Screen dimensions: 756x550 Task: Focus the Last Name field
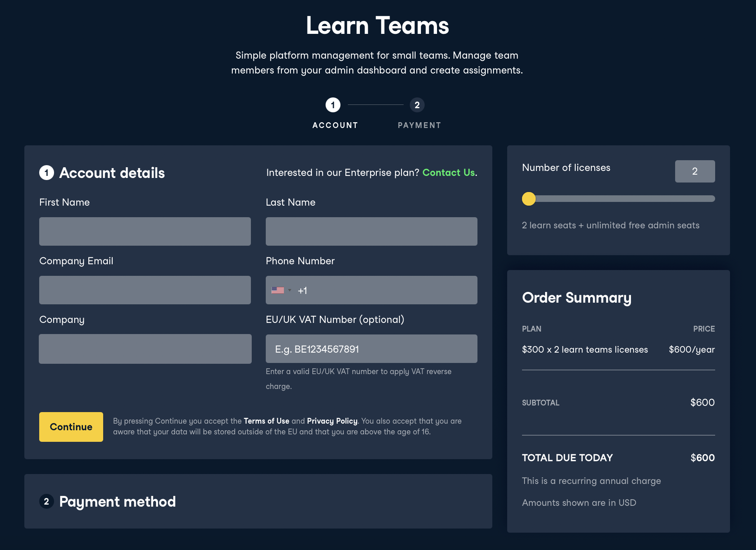(x=371, y=231)
